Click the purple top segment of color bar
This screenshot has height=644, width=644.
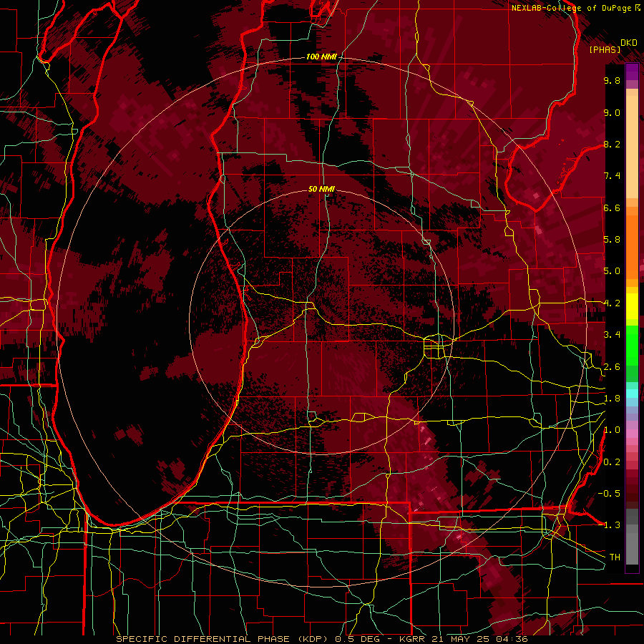[632, 72]
